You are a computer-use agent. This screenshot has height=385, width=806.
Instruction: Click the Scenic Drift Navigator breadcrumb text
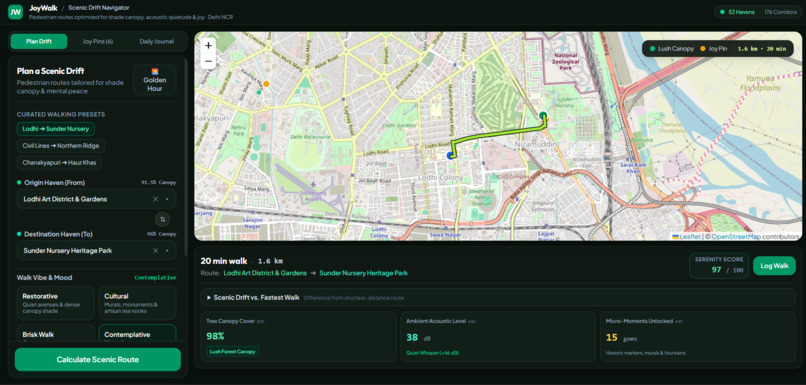[99, 8]
